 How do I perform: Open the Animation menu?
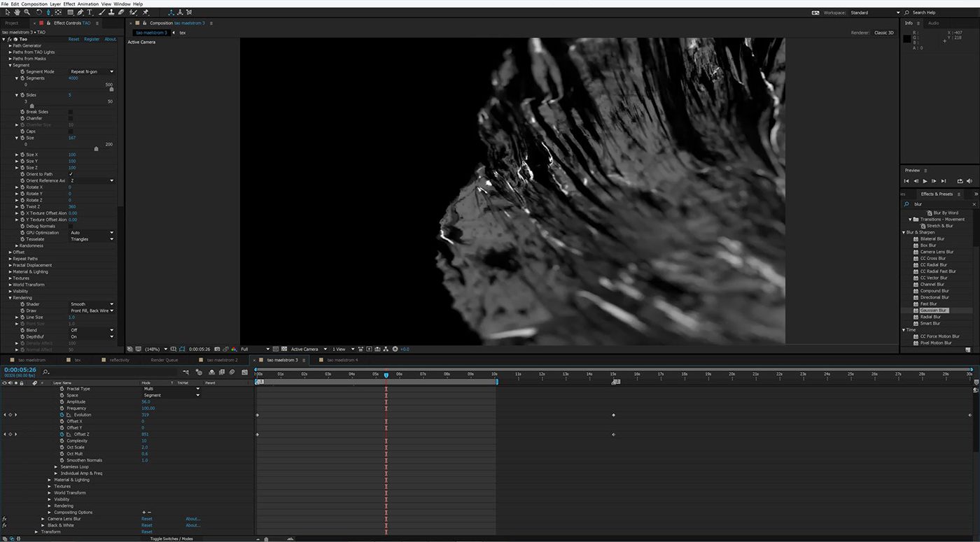[88, 3]
